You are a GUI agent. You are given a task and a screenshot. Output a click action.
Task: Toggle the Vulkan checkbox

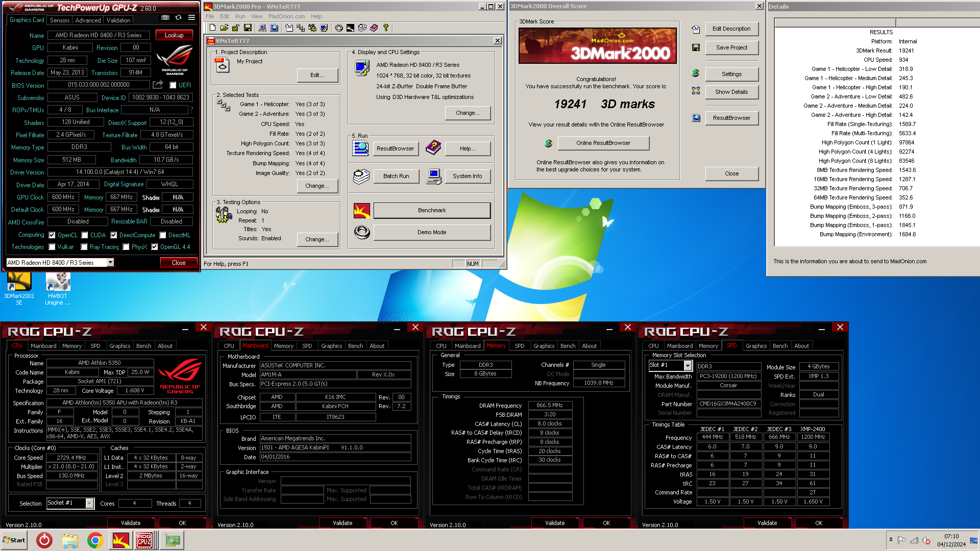(x=52, y=247)
